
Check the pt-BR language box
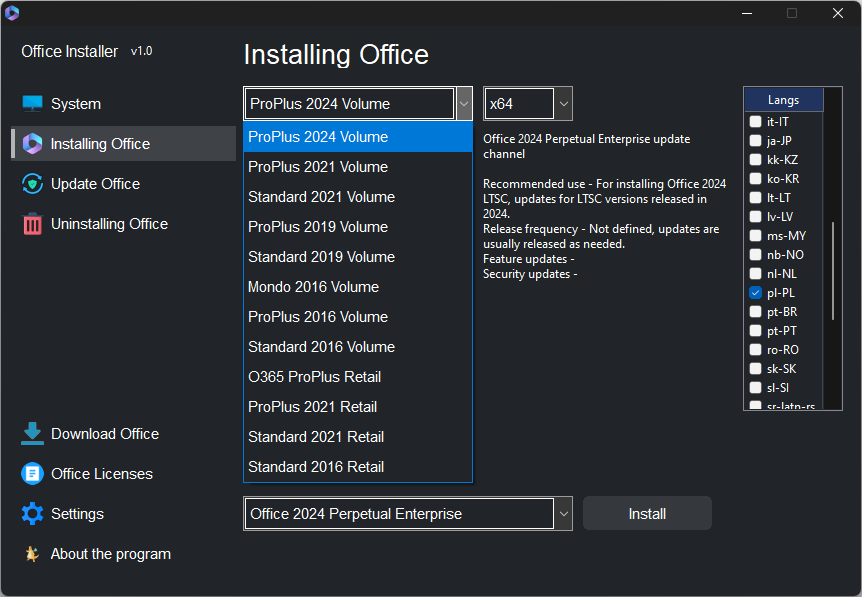[x=755, y=312]
